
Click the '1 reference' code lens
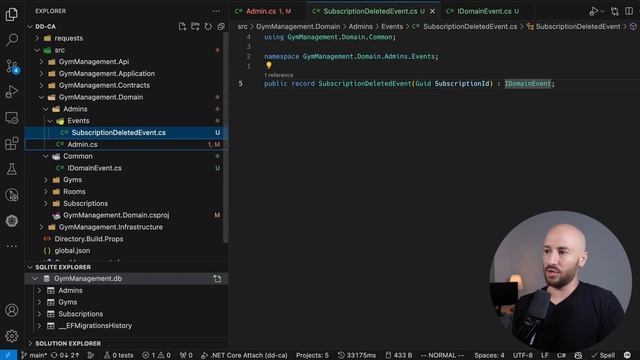click(278, 75)
